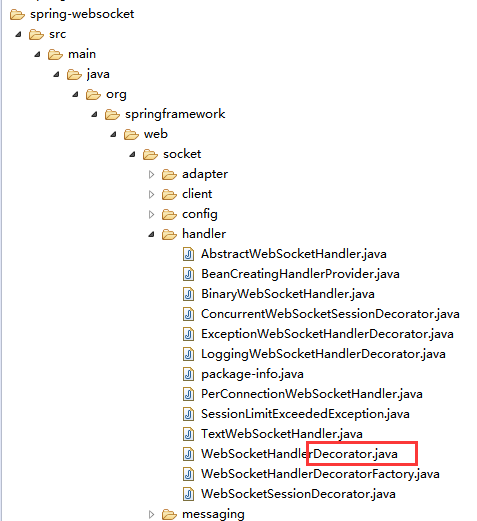Image resolution: width=477 pixels, height=521 pixels.
Task: Click the socket folder icon
Action: [150, 155]
